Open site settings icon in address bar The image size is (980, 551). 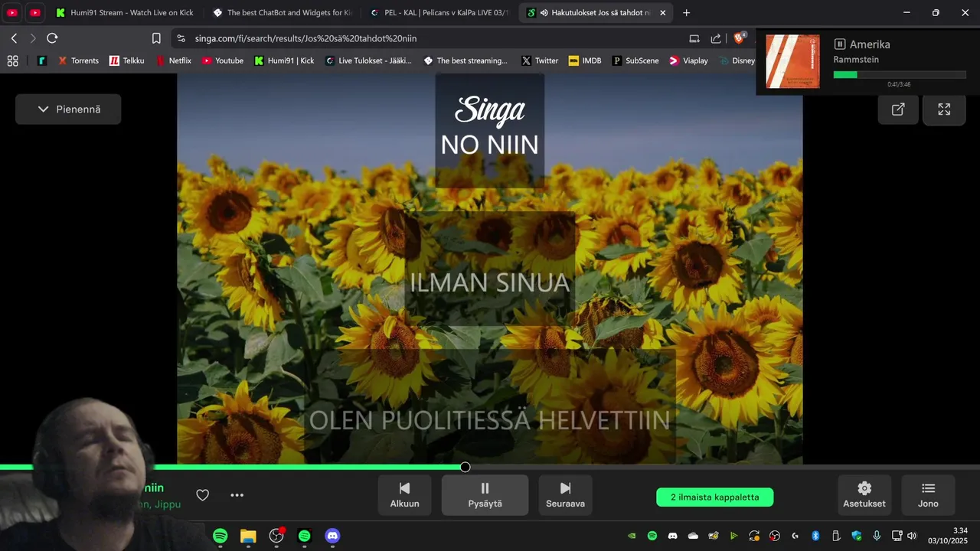click(181, 38)
